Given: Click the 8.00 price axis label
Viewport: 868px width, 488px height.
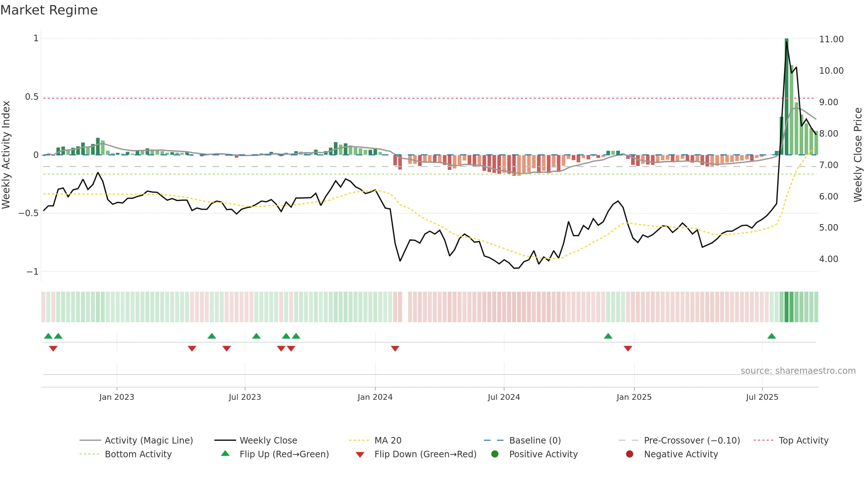Looking at the screenshot, I should (x=829, y=133).
